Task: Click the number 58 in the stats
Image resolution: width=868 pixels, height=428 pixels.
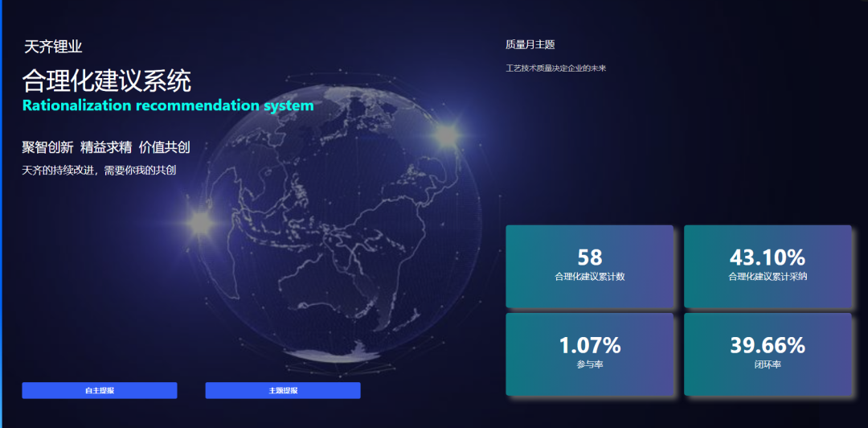Action: [x=590, y=257]
